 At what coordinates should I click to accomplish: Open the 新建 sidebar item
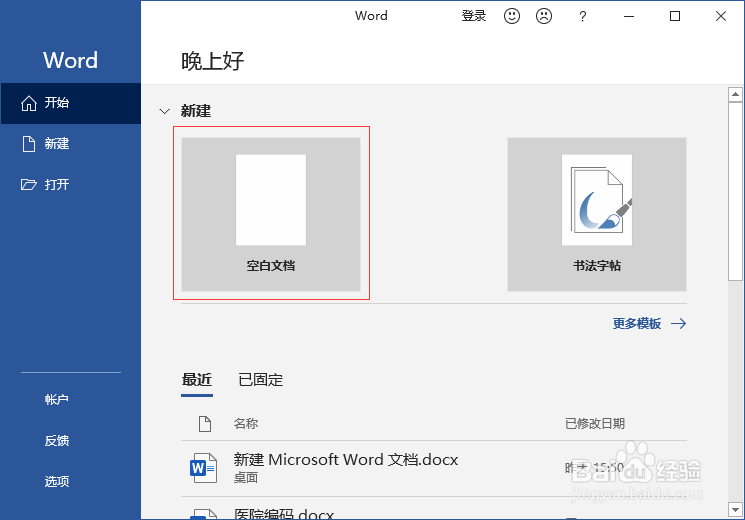point(71,144)
